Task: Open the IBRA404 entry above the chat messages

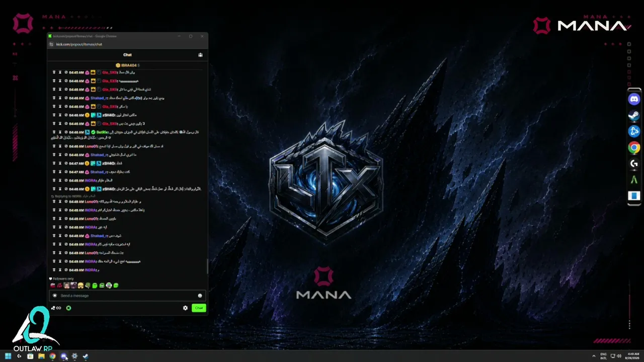Action: tap(129, 65)
